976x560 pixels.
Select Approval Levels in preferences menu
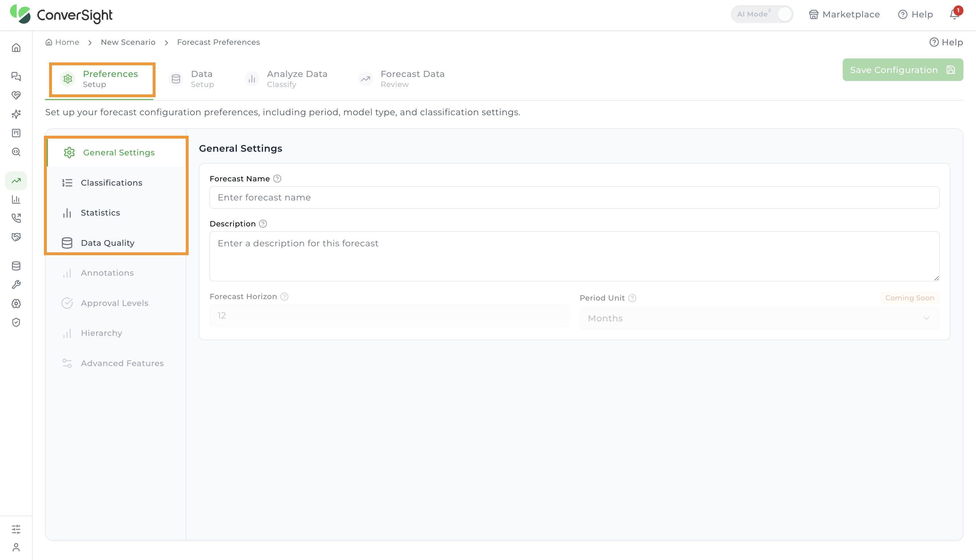(x=116, y=303)
